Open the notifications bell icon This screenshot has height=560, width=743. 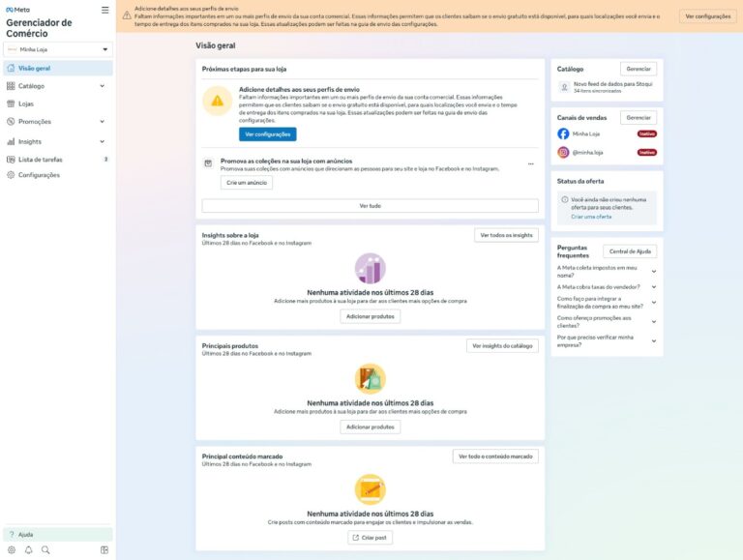tap(28, 550)
